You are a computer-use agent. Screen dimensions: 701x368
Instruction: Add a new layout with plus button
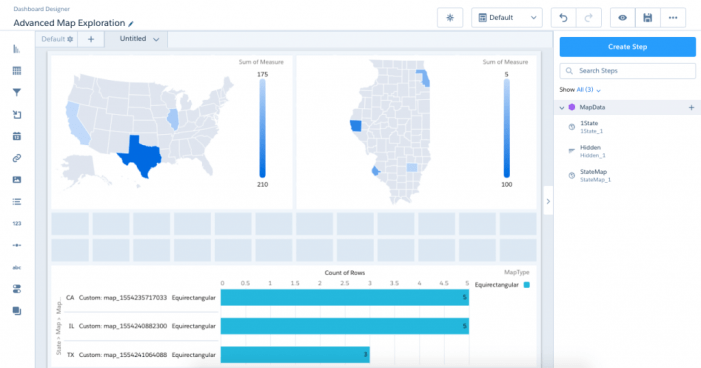[91, 39]
